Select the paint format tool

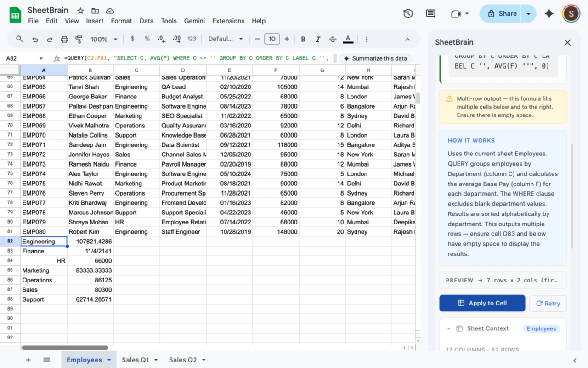(x=79, y=39)
